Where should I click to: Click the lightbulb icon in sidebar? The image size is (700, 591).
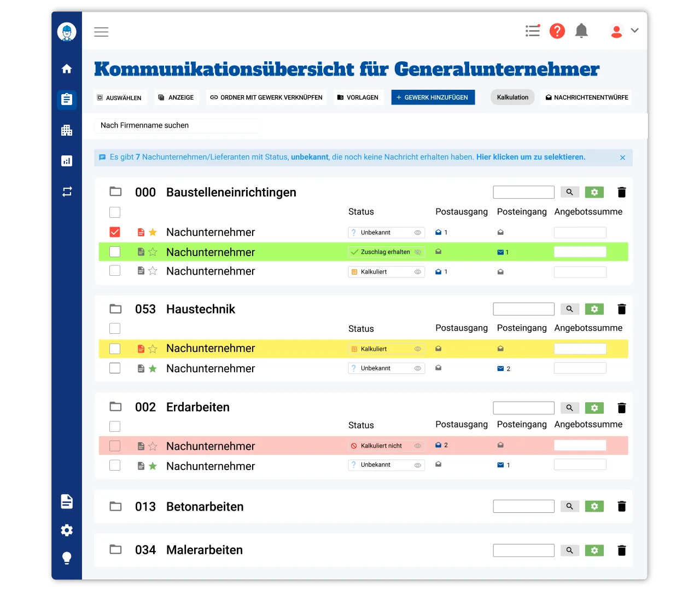(x=67, y=558)
